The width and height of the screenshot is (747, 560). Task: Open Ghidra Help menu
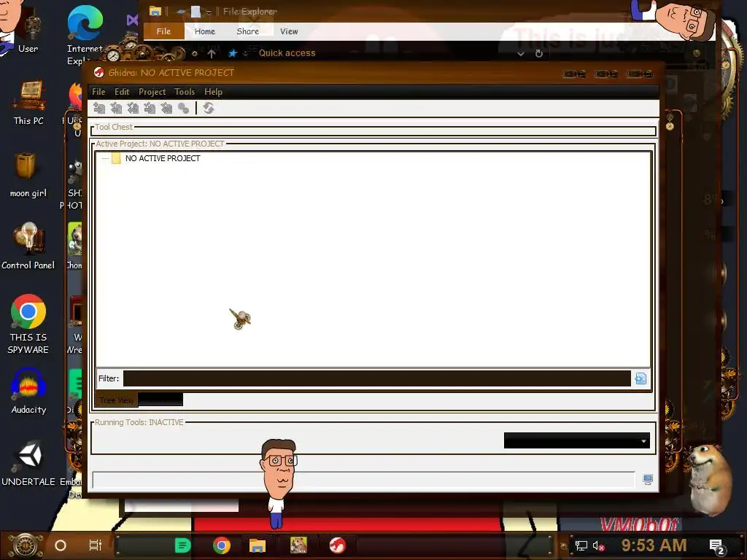click(214, 92)
